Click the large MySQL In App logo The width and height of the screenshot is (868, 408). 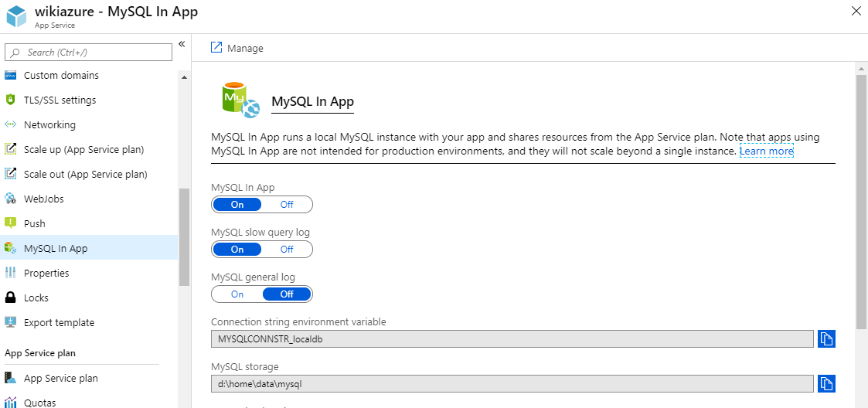click(x=240, y=99)
